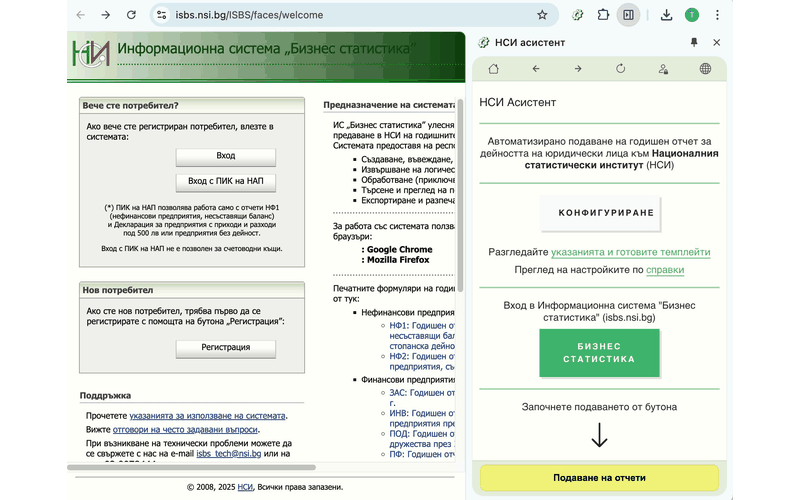Click the assistant panel forward arrow
Screen dimensions: 800x500
(578, 68)
